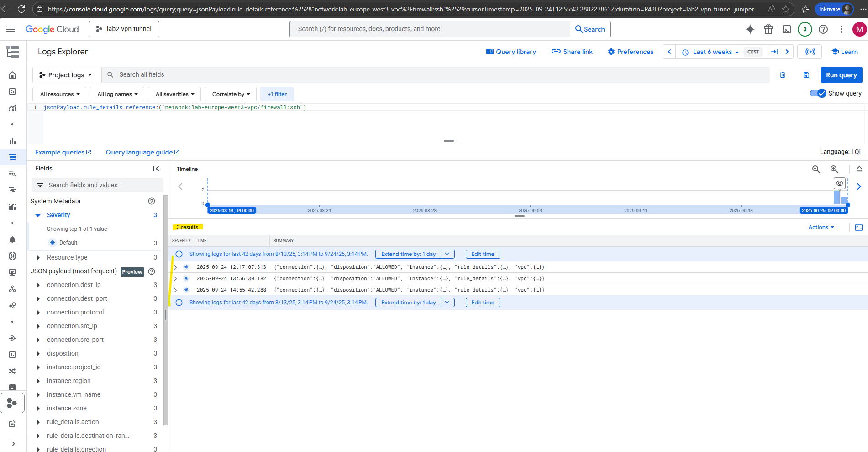This screenshot has width=868, height=452.
Task: Open the Actions menu
Action: 821,227
